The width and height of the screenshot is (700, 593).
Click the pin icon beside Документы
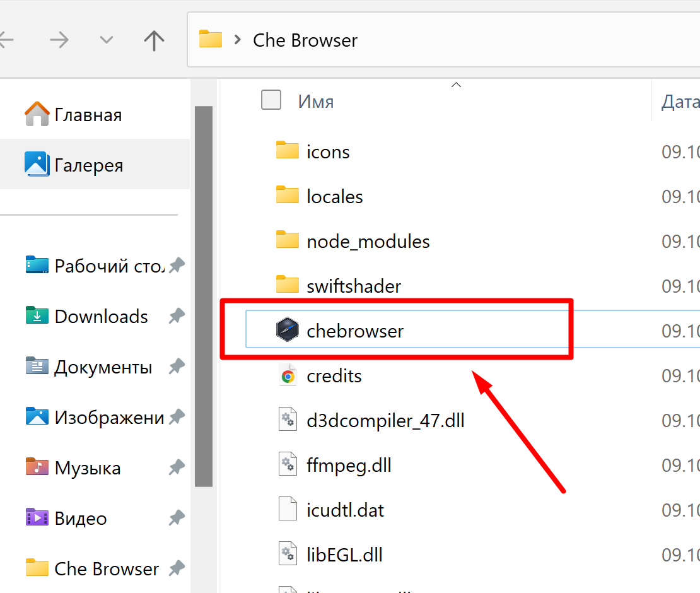click(x=177, y=366)
